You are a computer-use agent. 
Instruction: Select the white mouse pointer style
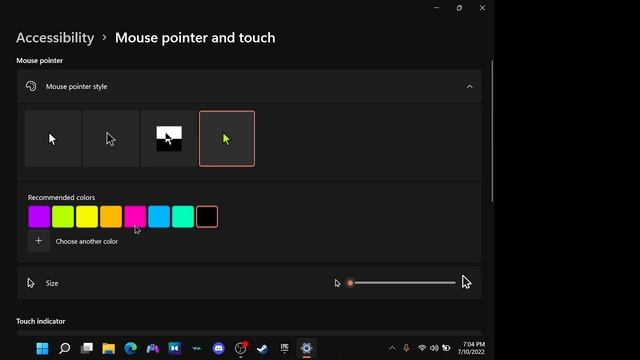coord(53,139)
